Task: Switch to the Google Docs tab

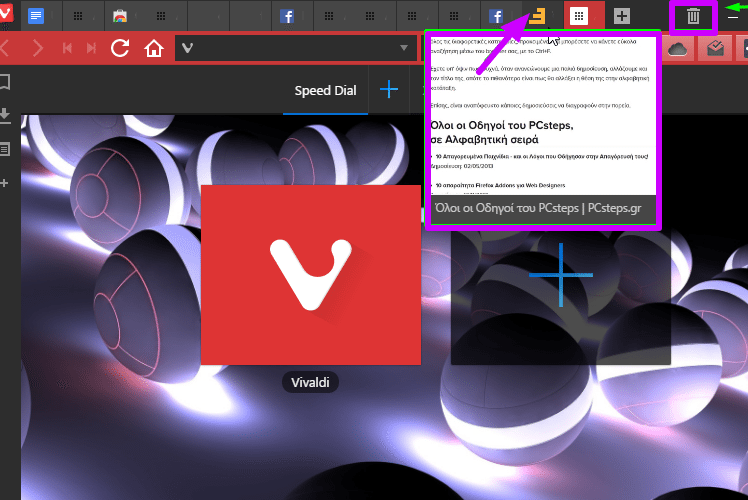Action: point(36,16)
